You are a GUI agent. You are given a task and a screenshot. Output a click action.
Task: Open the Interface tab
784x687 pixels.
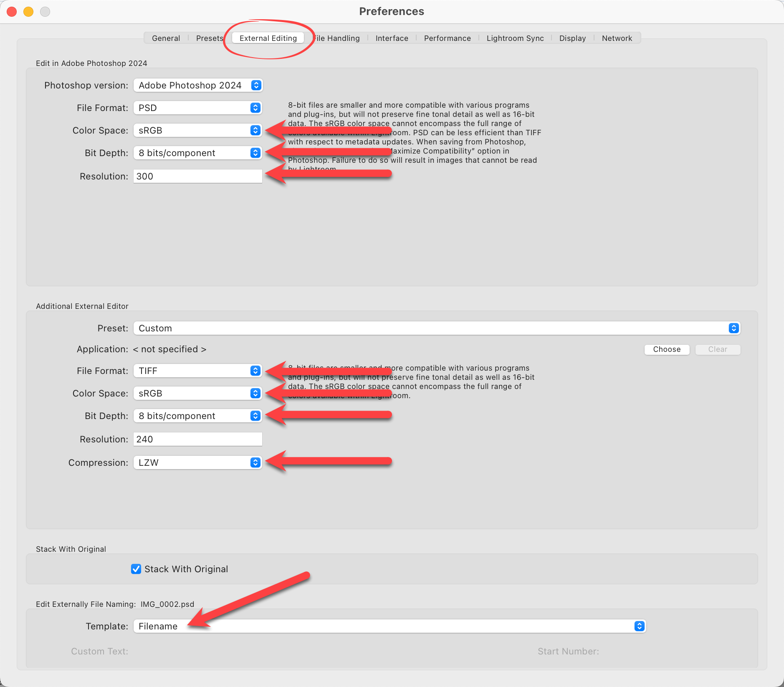tap(392, 38)
